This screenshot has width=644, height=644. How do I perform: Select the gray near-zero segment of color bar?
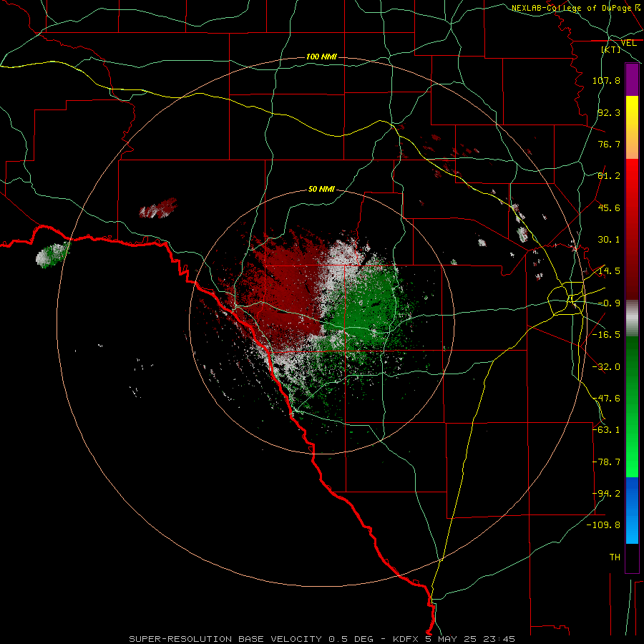coord(632,318)
